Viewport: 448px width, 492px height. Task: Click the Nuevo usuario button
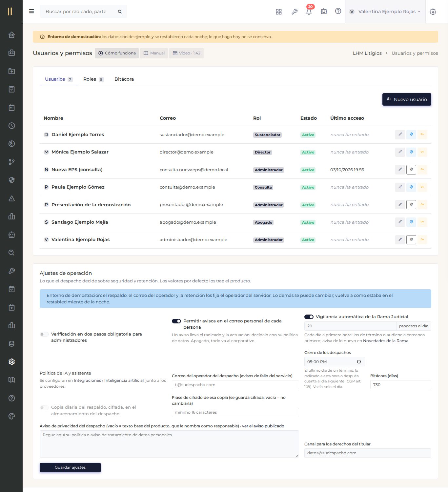pyautogui.click(x=407, y=99)
